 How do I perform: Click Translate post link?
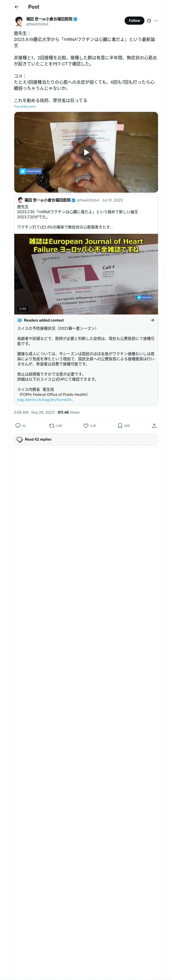[24, 107]
